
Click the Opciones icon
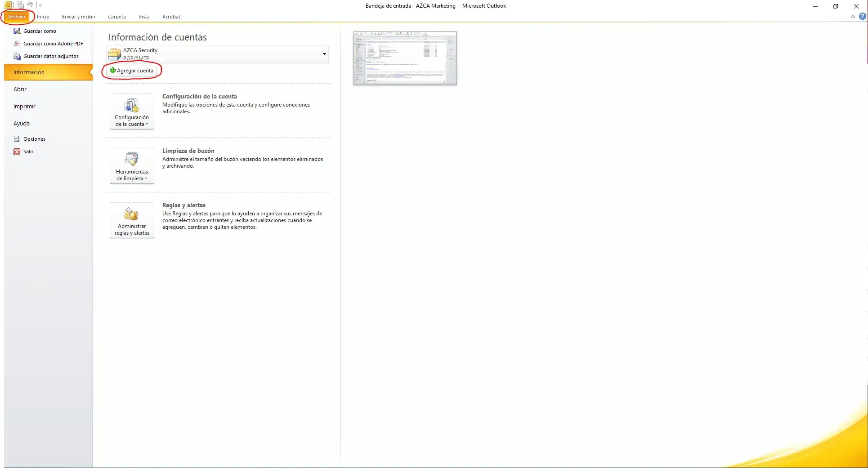[17, 139]
